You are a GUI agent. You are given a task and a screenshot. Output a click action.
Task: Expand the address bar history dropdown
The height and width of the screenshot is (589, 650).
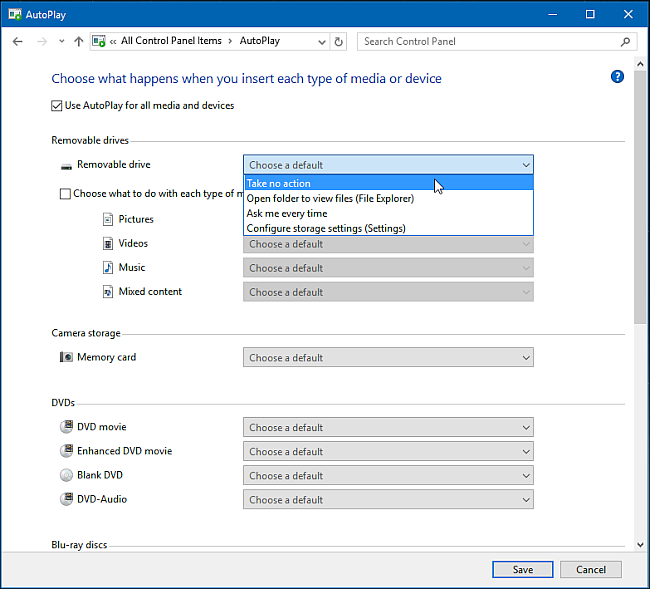coord(321,42)
